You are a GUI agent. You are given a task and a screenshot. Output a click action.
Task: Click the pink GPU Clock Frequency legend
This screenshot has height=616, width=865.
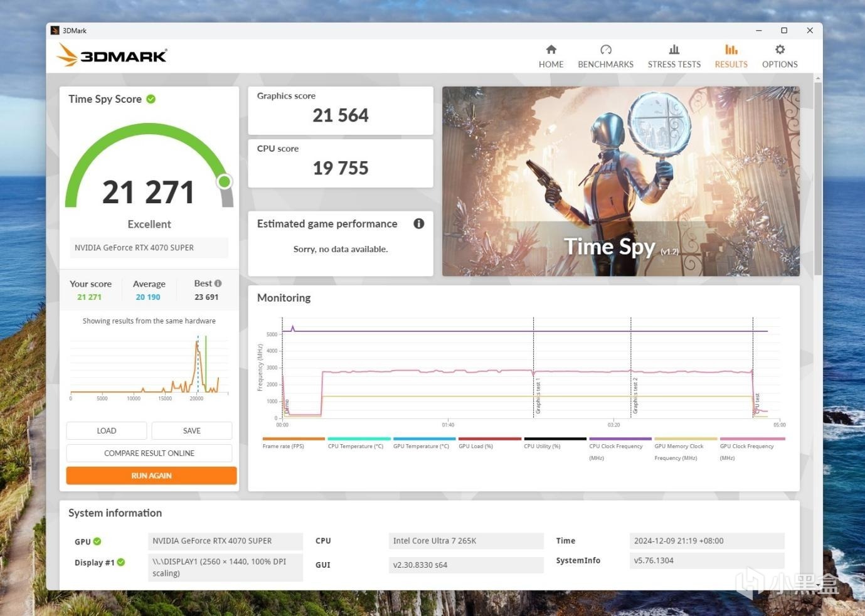[751, 449]
